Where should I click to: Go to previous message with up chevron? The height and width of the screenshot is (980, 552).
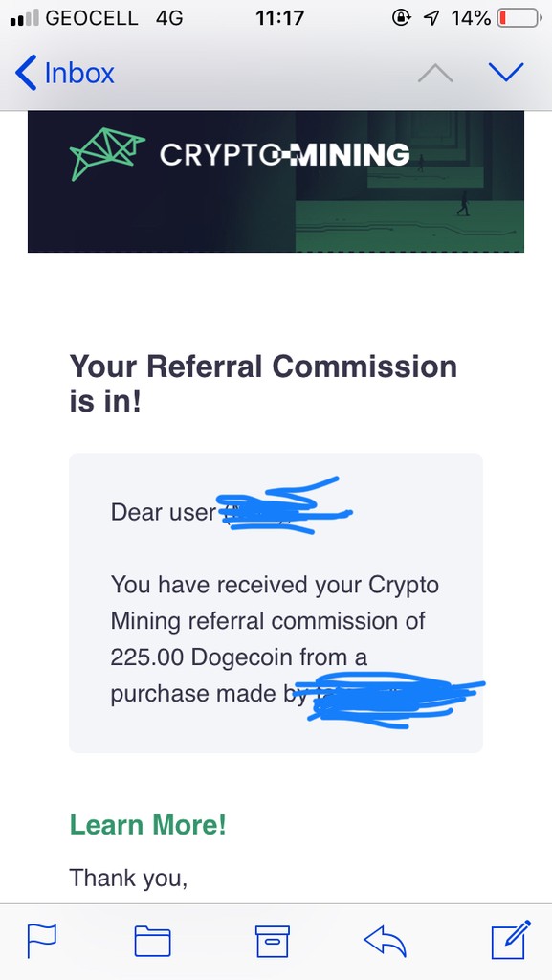(x=435, y=73)
